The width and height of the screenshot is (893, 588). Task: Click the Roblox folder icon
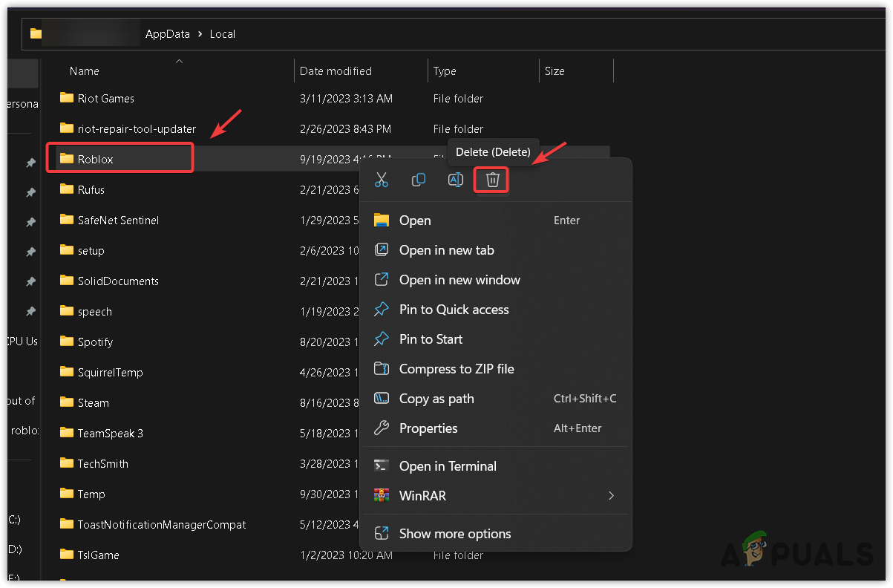pos(67,159)
